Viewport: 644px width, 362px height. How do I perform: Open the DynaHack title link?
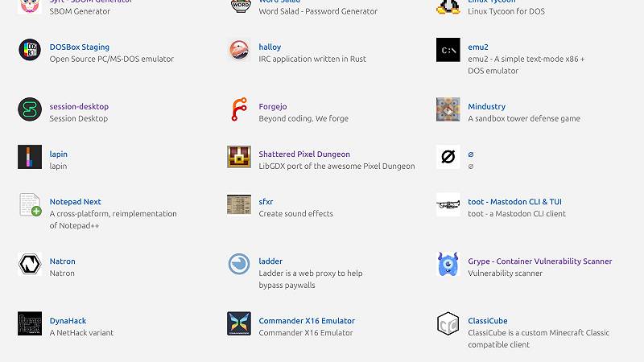click(68, 321)
